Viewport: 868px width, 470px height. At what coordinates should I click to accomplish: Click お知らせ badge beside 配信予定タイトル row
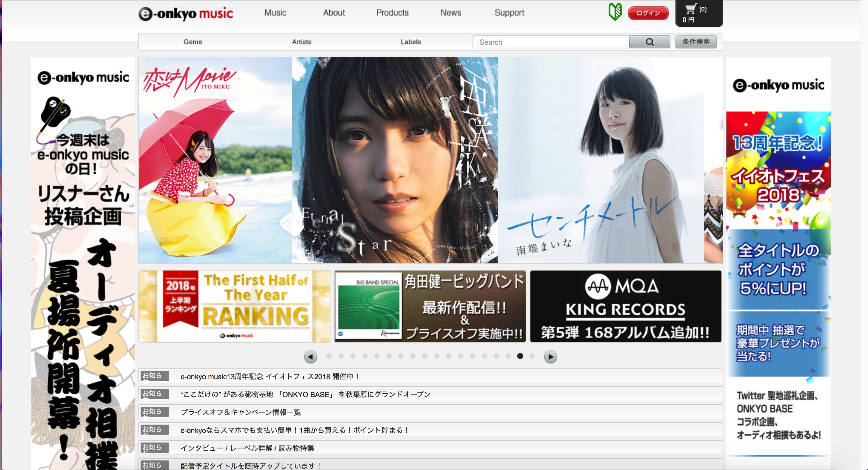pyautogui.click(x=155, y=465)
